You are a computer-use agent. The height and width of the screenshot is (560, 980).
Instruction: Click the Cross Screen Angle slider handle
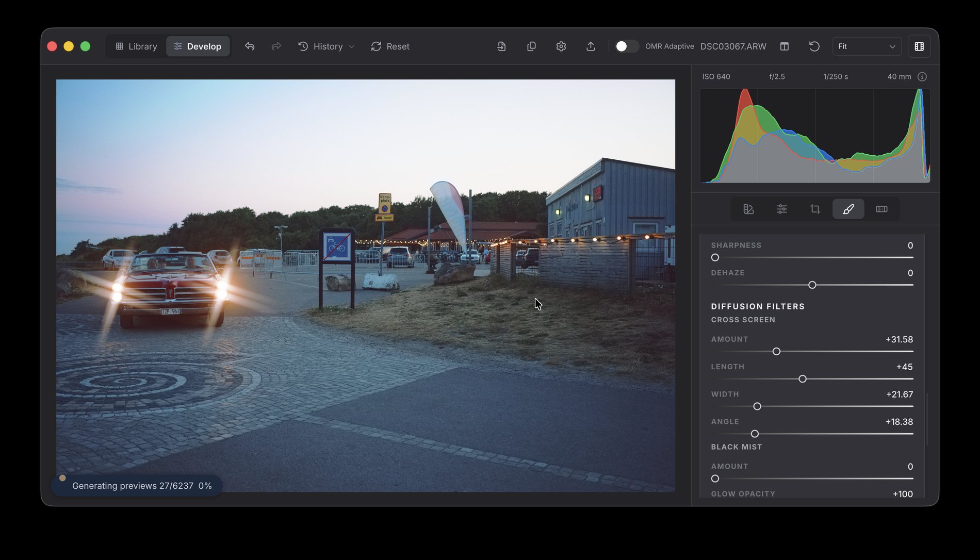click(x=755, y=434)
